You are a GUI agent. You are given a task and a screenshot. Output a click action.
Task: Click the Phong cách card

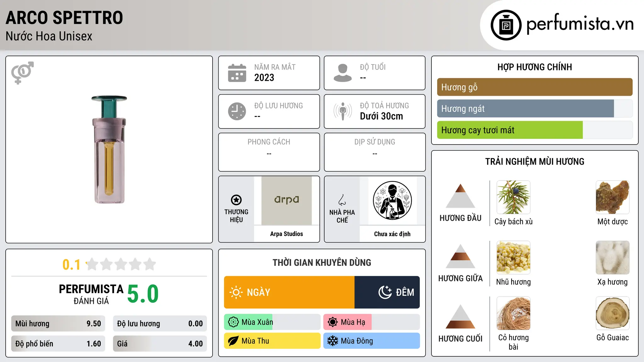[269, 152]
